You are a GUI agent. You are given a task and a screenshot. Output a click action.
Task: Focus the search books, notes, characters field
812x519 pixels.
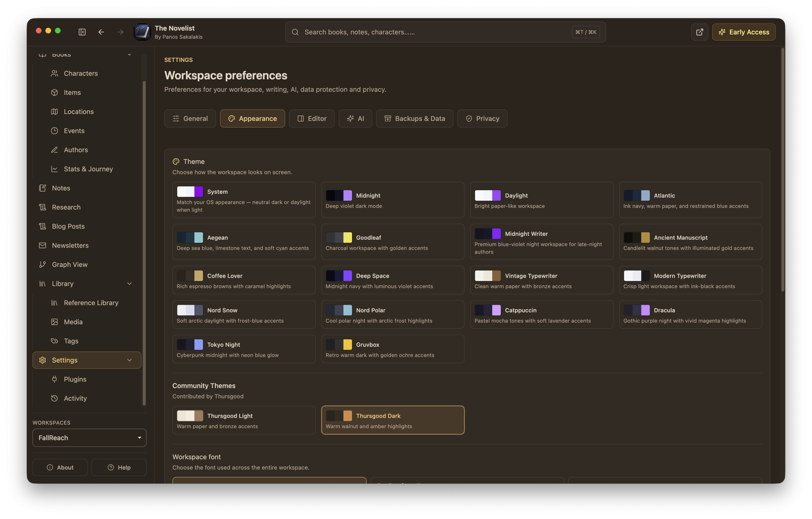coord(445,32)
